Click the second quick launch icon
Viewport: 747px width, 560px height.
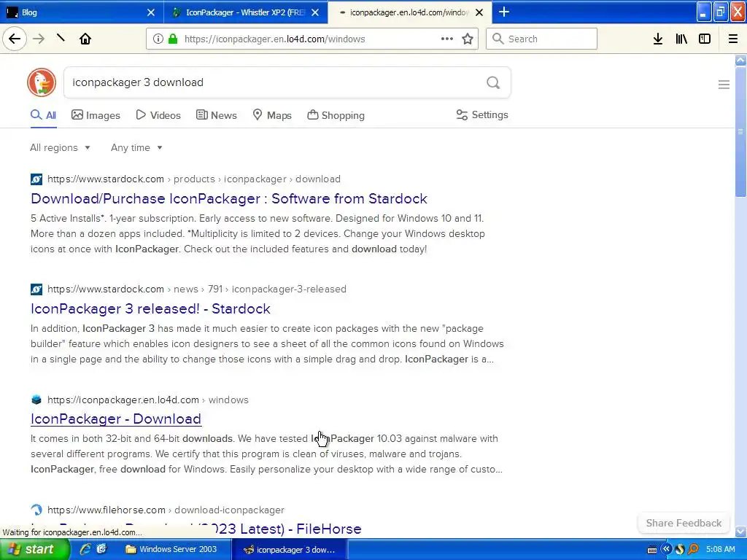101,549
